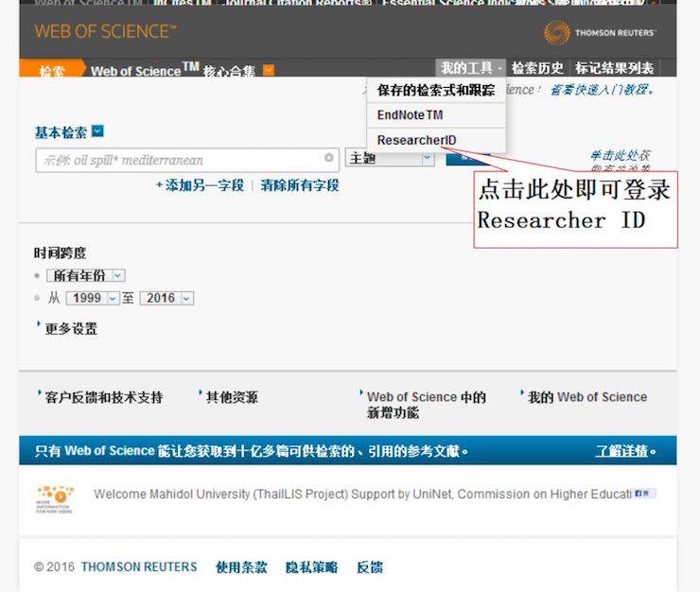Click 反馈 feedback link in footer

click(x=370, y=567)
